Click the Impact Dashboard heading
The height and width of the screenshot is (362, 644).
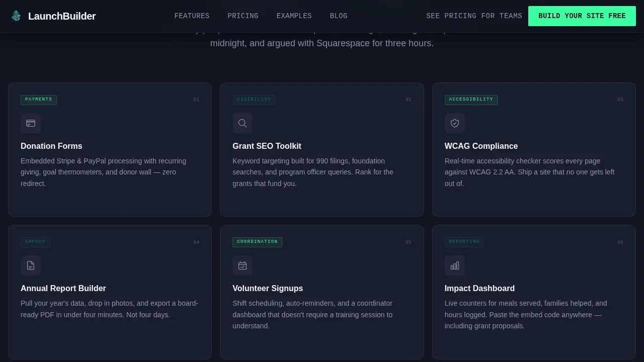coord(479,288)
